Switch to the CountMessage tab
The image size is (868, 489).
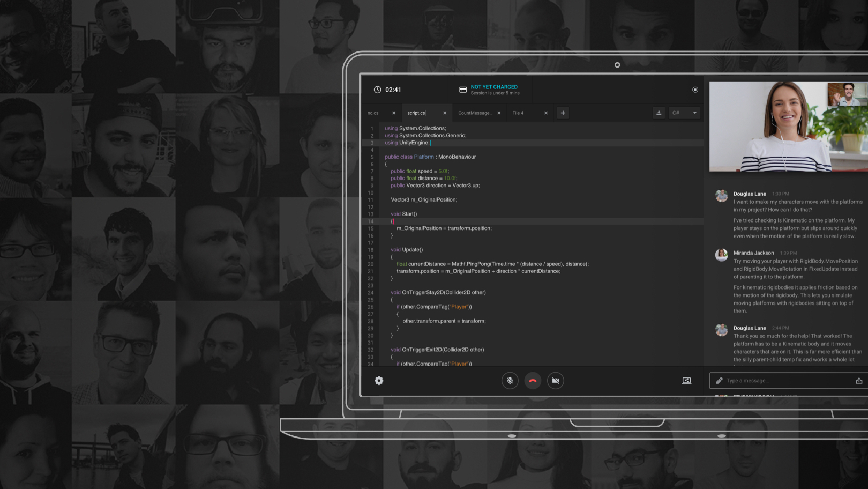pyautogui.click(x=475, y=113)
